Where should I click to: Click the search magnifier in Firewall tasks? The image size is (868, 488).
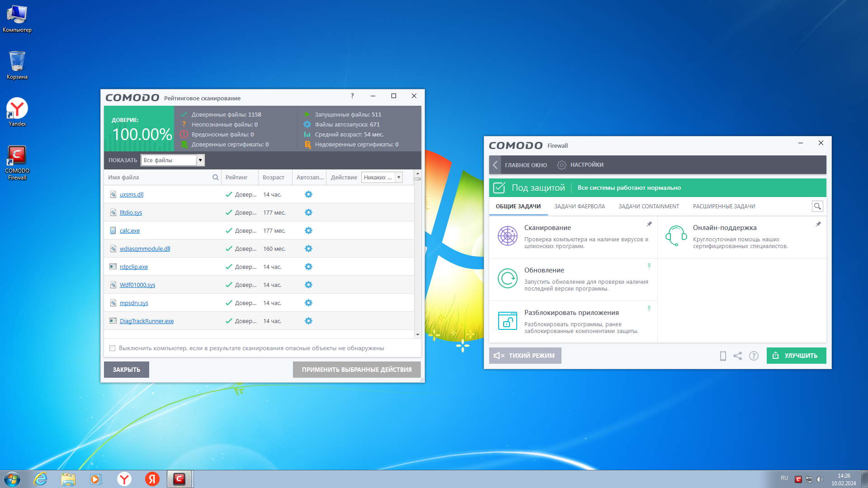(817, 206)
